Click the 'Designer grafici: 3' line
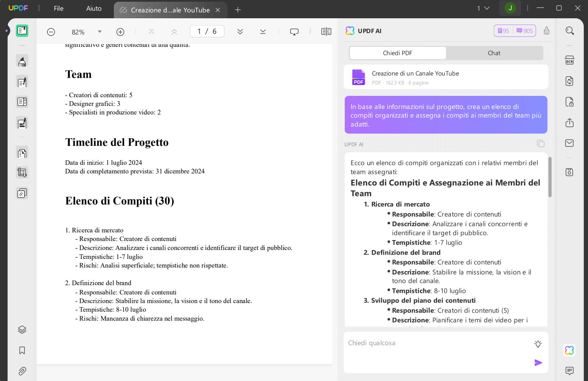This screenshot has width=588, height=381. tap(92, 104)
